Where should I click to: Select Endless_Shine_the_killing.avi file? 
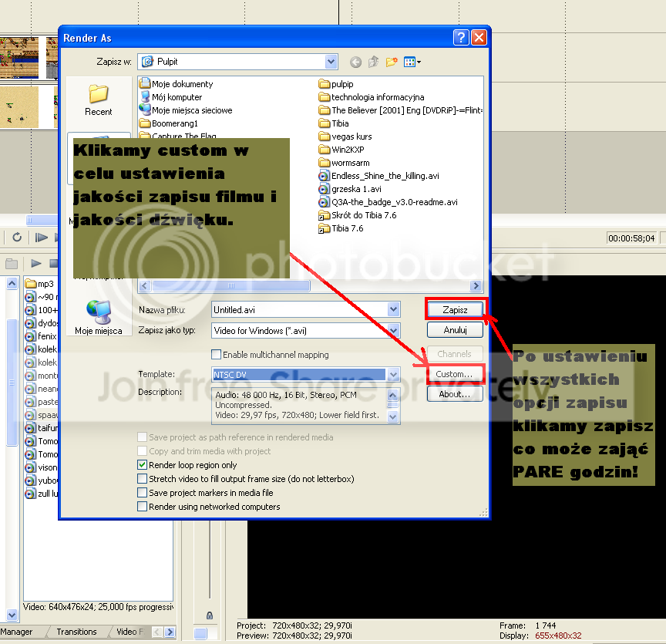tap(379, 176)
